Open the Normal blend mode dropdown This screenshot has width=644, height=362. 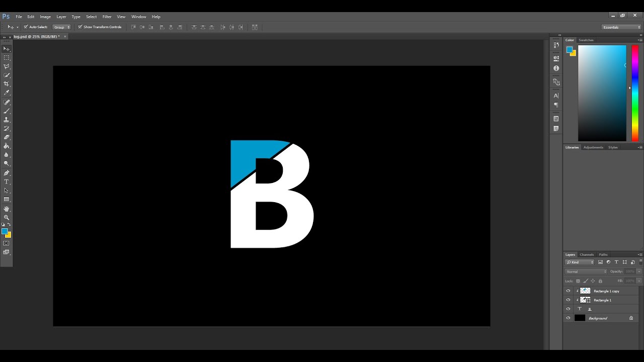586,271
